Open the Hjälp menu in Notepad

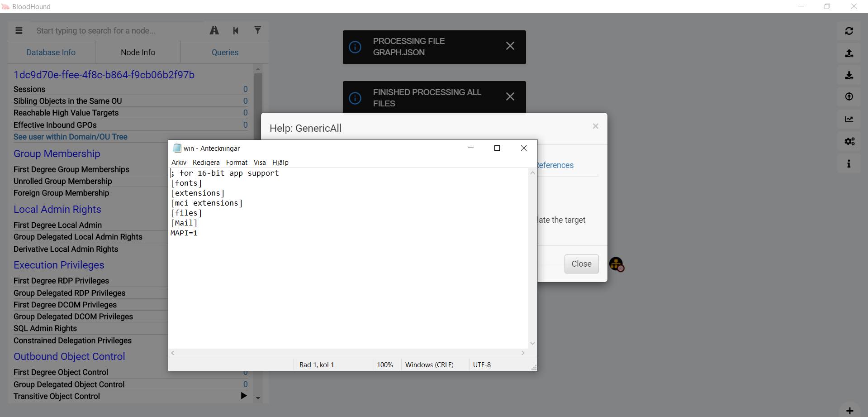point(280,162)
